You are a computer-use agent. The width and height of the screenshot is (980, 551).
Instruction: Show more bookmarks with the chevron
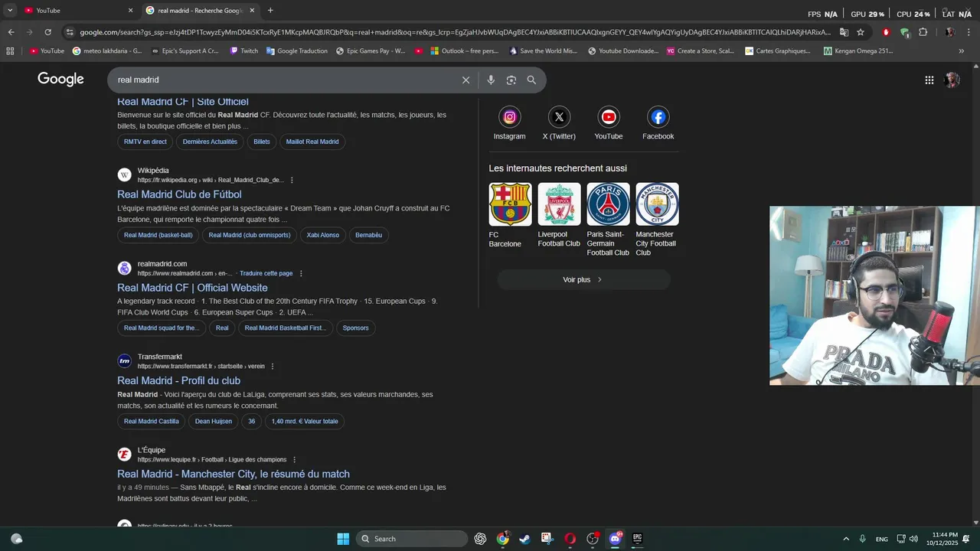click(962, 51)
